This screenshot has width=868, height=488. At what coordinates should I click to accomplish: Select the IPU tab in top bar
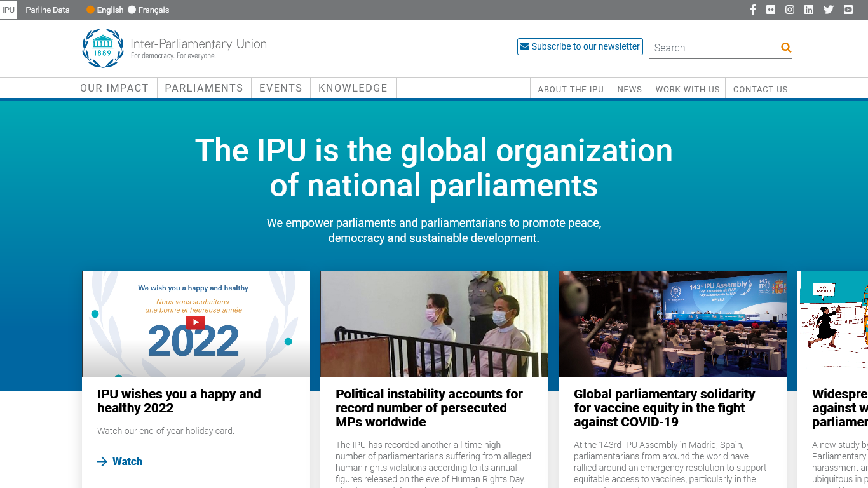[x=8, y=10]
